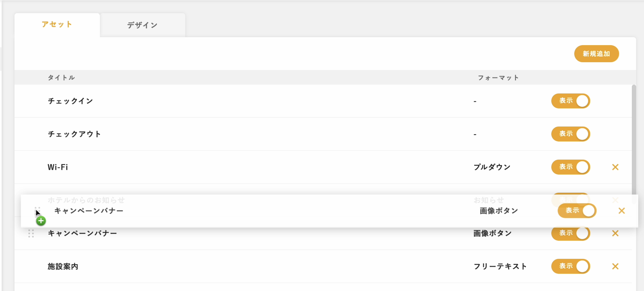Click drag handle dots on floating dragged row
The height and width of the screenshot is (291, 644).
(x=38, y=211)
